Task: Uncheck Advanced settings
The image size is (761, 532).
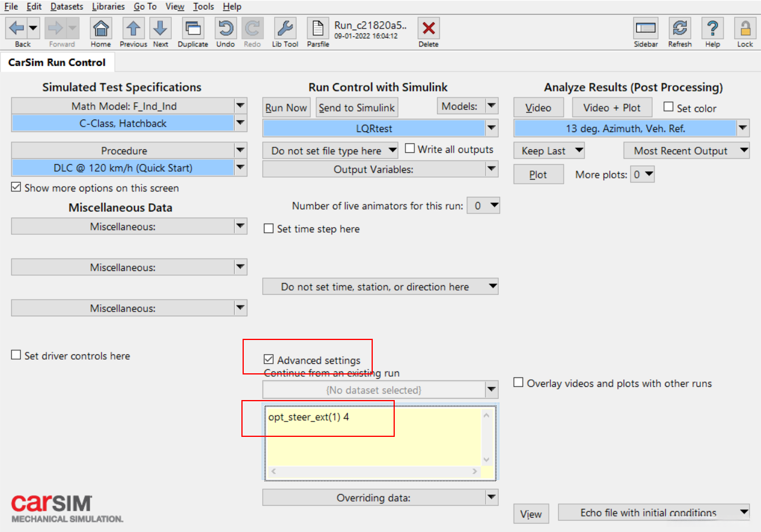Action: (x=269, y=360)
